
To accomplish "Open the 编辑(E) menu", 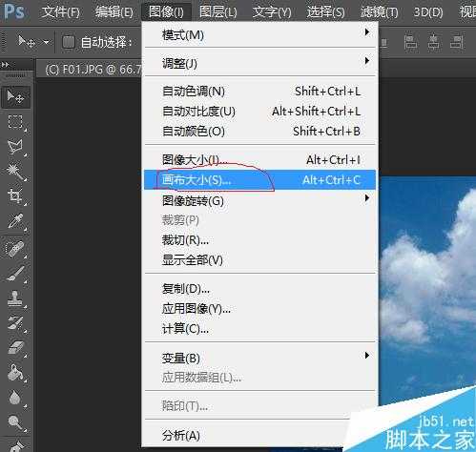I will click(114, 12).
